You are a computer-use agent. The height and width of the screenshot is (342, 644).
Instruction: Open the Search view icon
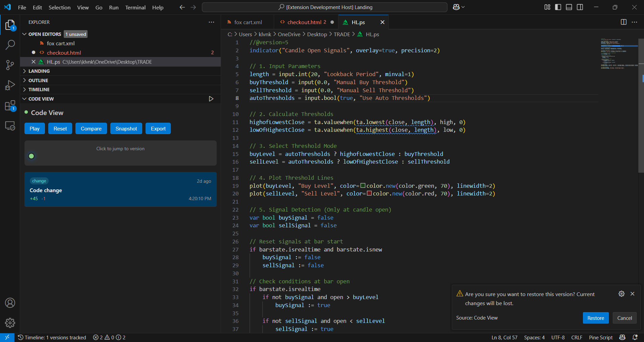click(x=10, y=45)
